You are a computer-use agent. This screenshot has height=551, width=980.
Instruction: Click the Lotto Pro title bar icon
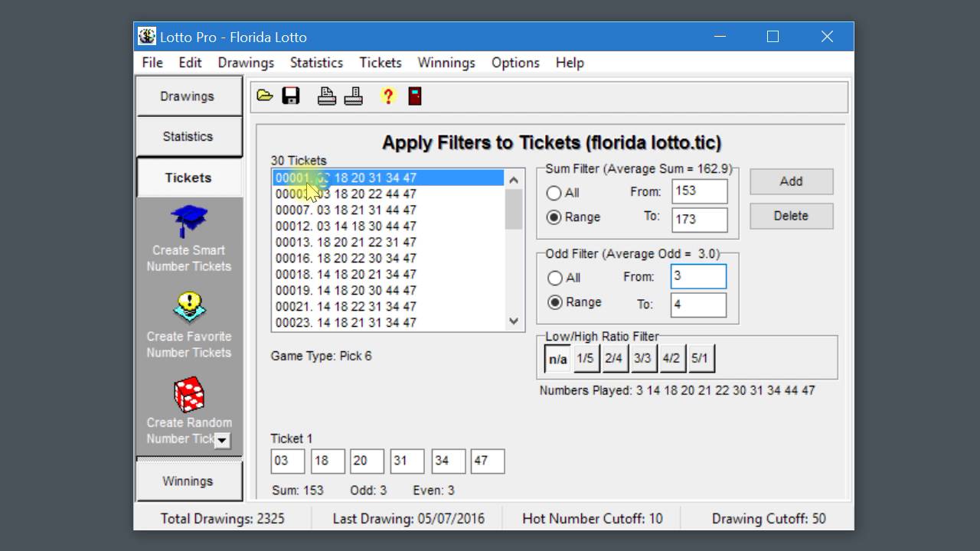click(x=147, y=36)
